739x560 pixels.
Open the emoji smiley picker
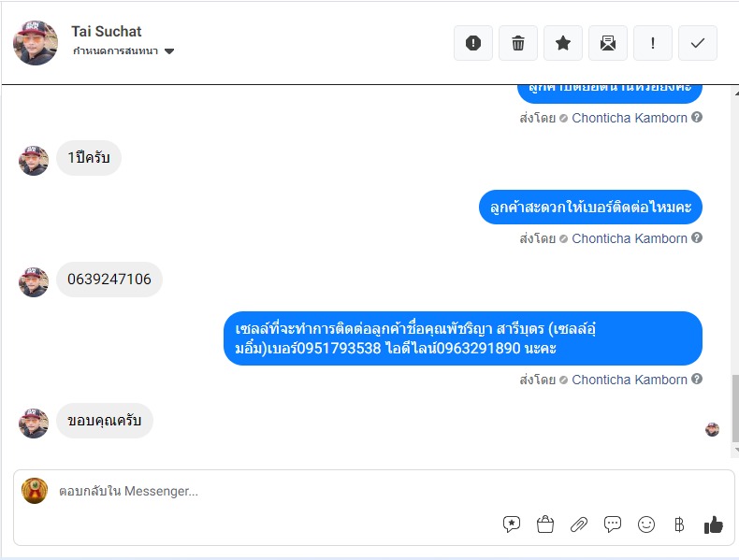[646, 524]
